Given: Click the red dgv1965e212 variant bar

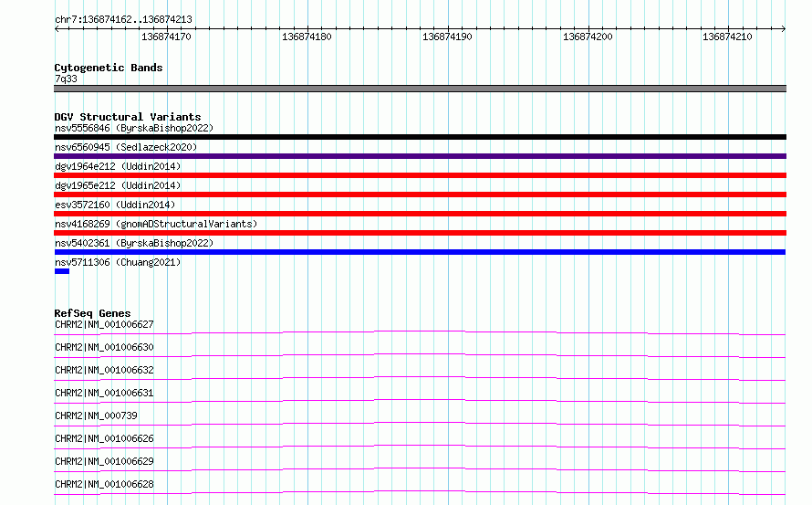Looking at the screenshot, I should pyautogui.click(x=420, y=195).
